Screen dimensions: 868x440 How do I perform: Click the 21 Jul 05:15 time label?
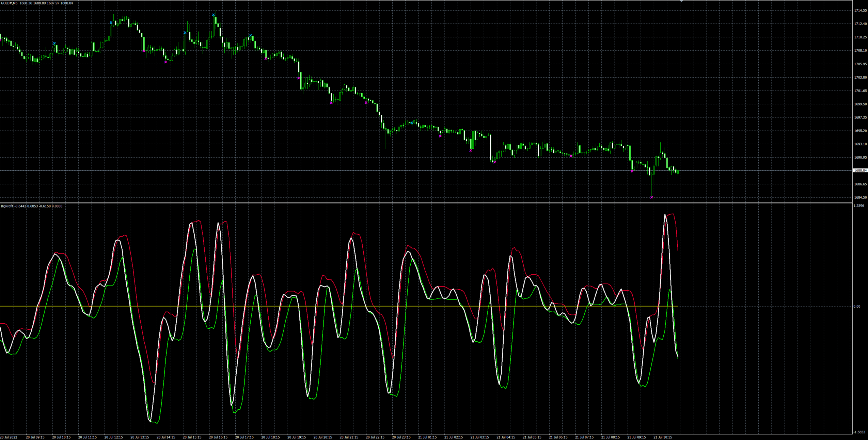[532, 437]
